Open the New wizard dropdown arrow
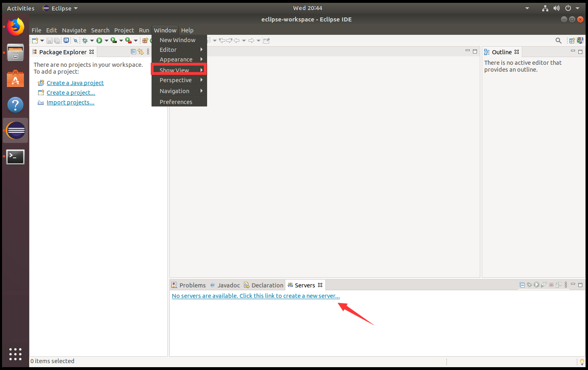Viewport: 588px width, 370px height. coord(42,40)
